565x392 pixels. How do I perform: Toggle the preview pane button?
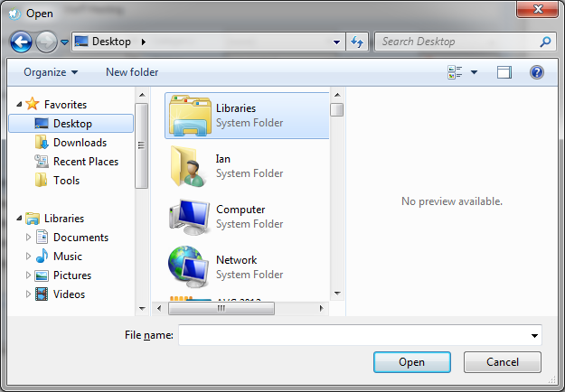504,72
